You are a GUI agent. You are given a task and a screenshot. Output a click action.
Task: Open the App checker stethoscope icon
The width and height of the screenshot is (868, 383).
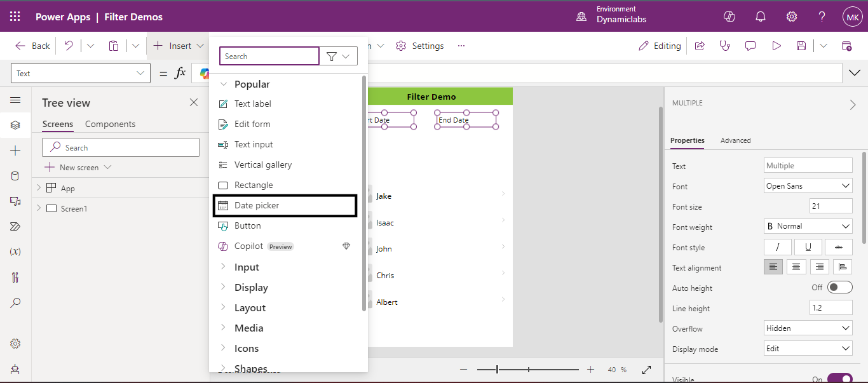724,46
